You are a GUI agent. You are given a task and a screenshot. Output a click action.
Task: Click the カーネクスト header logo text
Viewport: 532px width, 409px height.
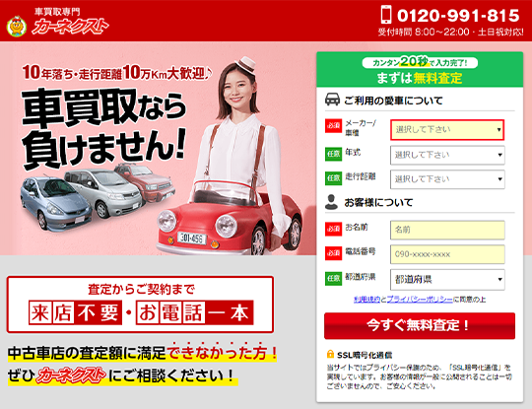70,27
